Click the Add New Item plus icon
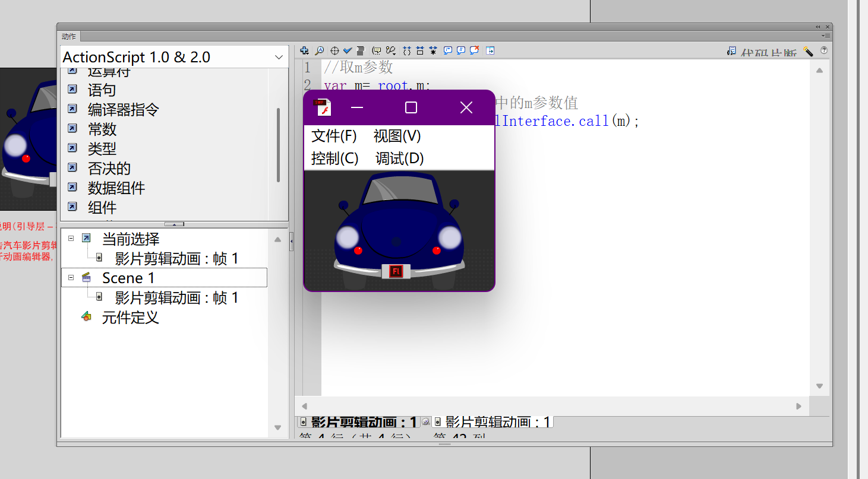The height and width of the screenshot is (479, 868). [305, 50]
